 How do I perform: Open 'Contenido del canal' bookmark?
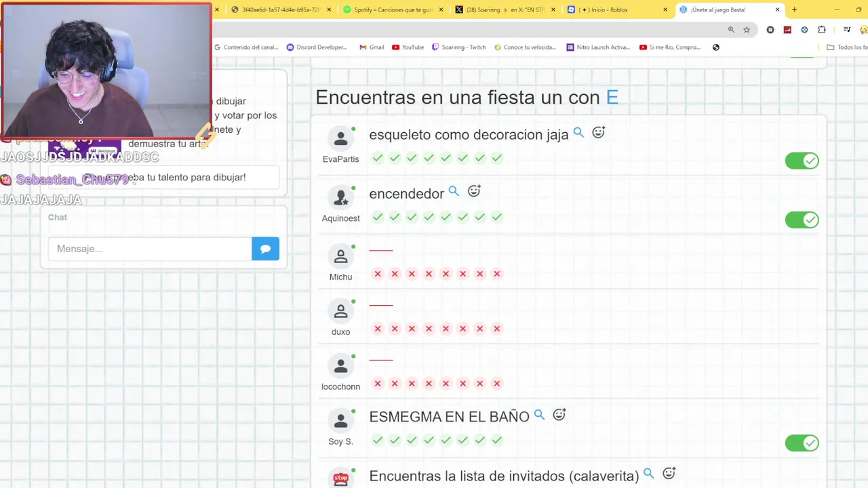(x=247, y=47)
